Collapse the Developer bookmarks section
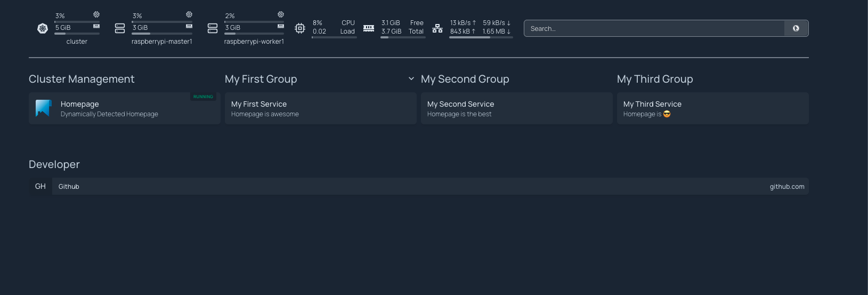This screenshot has width=868, height=295. click(54, 164)
